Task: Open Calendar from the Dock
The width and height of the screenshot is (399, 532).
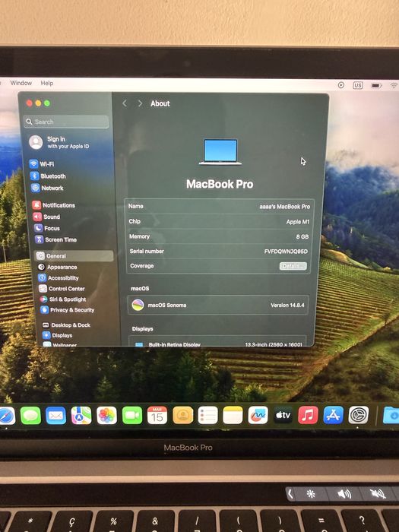Action: click(x=157, y=415)
